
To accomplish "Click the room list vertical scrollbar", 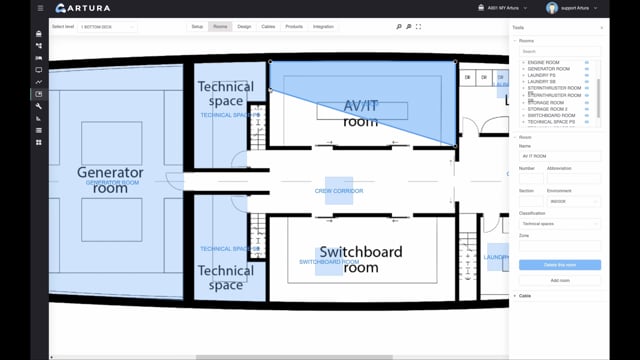I will [x=598, y=98].
